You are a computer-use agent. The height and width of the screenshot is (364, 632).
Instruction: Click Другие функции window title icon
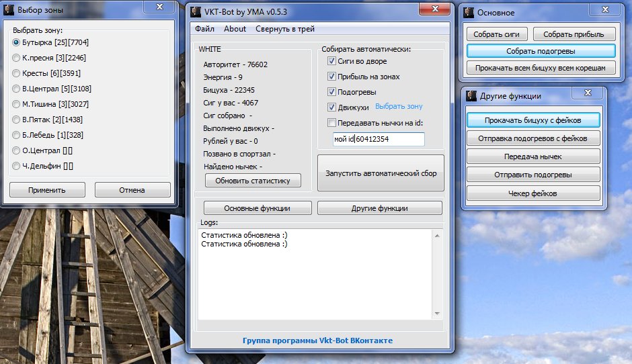click(471, 96)
